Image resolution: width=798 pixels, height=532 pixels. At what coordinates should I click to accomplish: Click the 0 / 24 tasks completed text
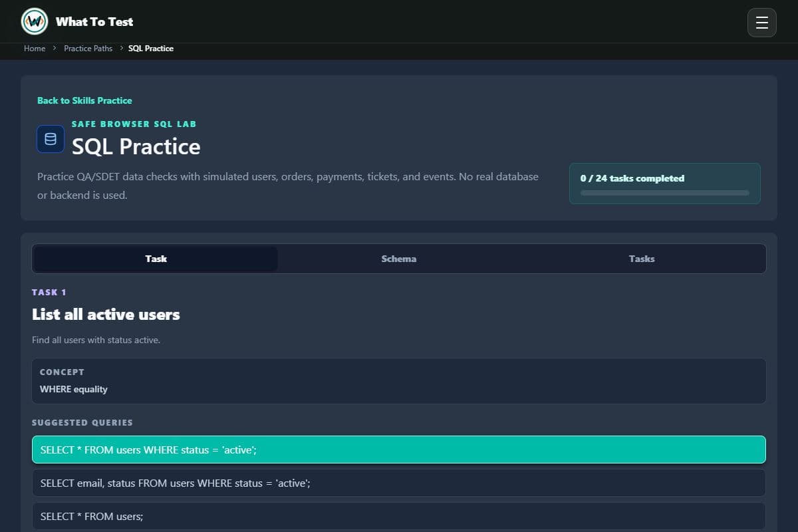[x=632, y=178]
